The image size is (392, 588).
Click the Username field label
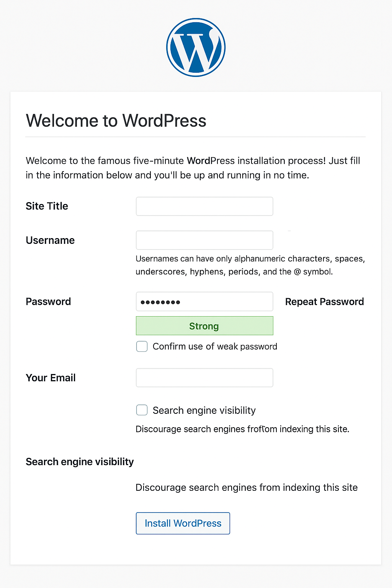pyautogui.click(x=50, y=240)
